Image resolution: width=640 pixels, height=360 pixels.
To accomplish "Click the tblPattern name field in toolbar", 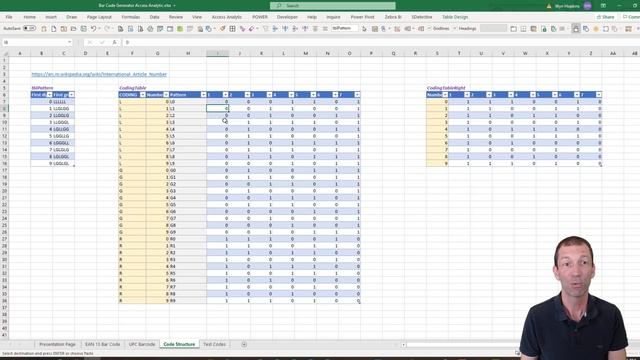I will pyautogui.click(x=345, y=28).
